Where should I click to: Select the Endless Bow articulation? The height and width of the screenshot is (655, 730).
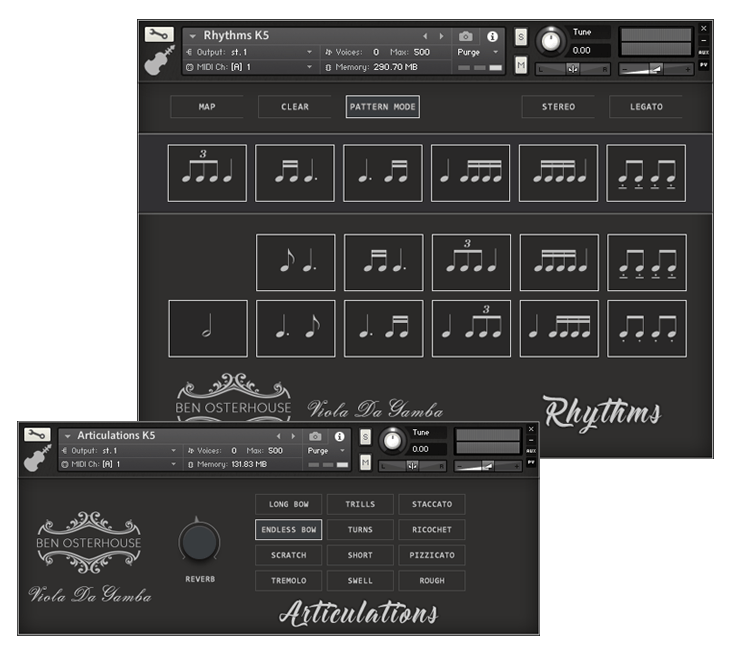(x=288, y=530)
